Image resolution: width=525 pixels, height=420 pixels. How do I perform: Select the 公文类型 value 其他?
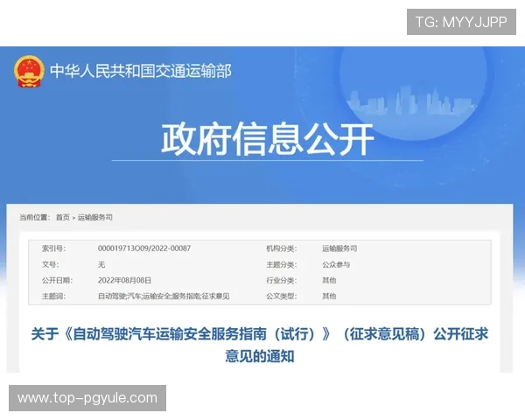[329, 296]
